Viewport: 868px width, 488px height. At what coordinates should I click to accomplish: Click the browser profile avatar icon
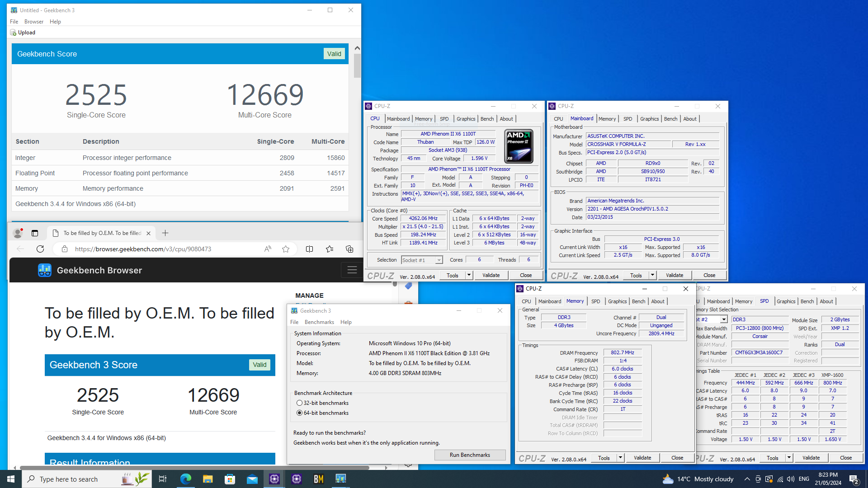coord(18,233)
